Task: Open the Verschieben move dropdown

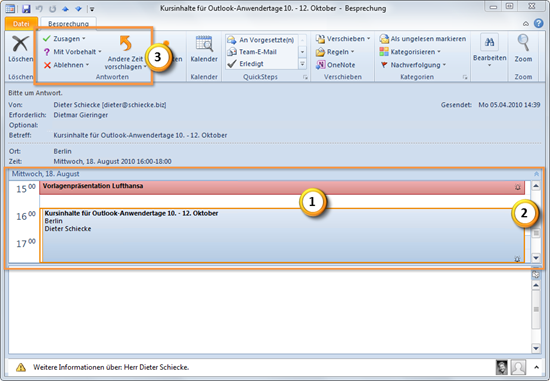Action: tap(343, 39)
